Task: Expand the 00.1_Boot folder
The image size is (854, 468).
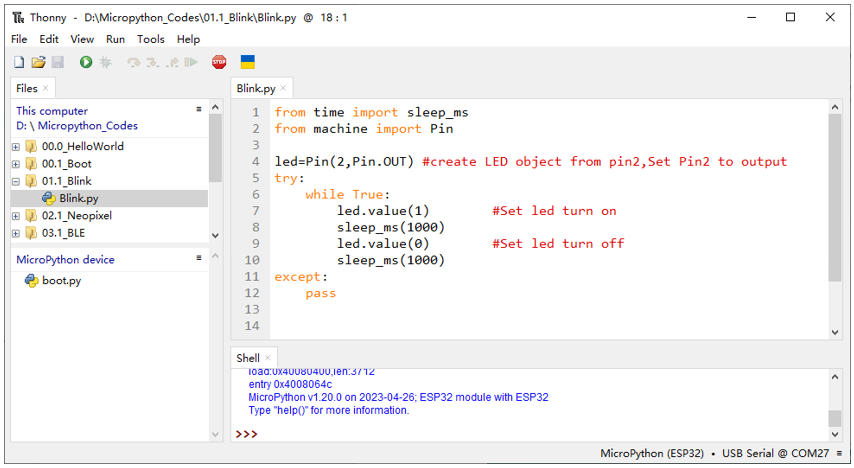Action: [16, 164]
